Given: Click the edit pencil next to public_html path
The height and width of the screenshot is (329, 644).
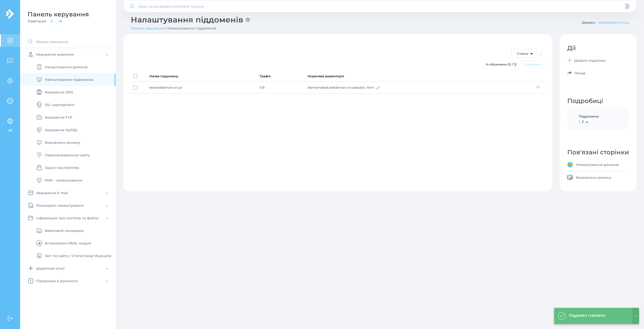Looking at the screenshot, I should [x=378, y=88].
